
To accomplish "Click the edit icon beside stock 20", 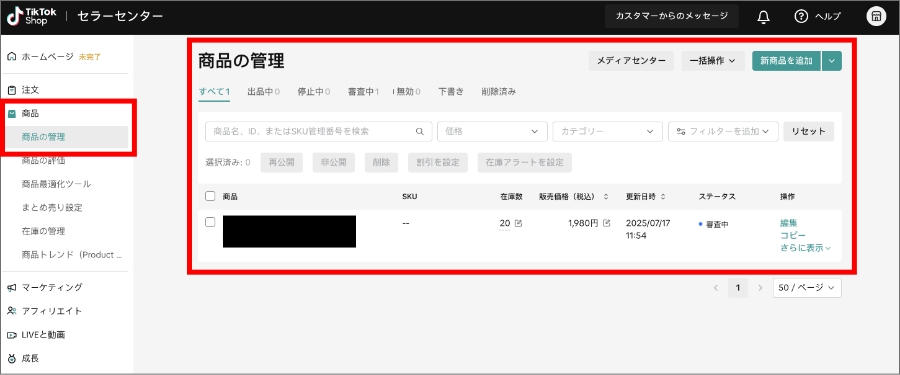I will (519, 223).
